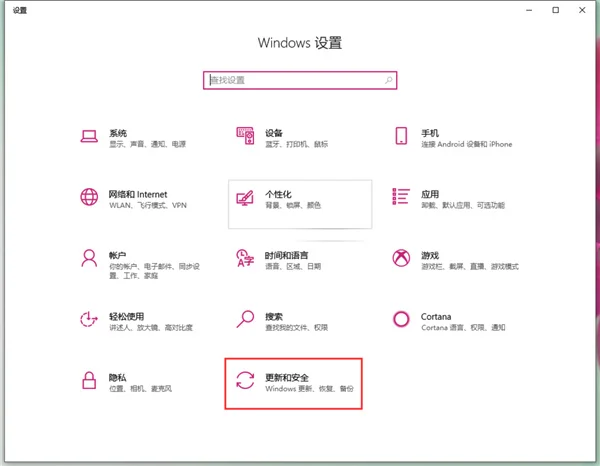The height and width of the screenshot is (466, 600).
Task: Click the 卸载、默认应用、可选功能 description
Action: coord(463,205)
